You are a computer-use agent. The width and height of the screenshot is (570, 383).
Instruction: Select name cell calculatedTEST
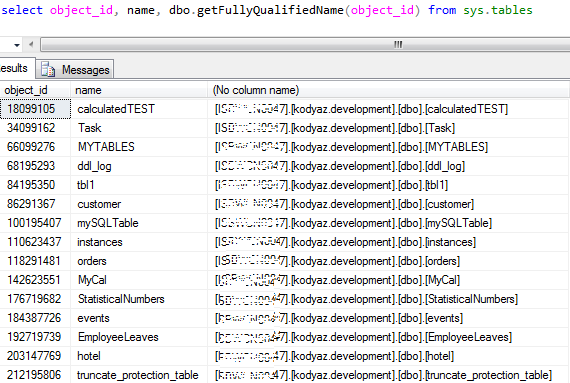click(139, 109)
